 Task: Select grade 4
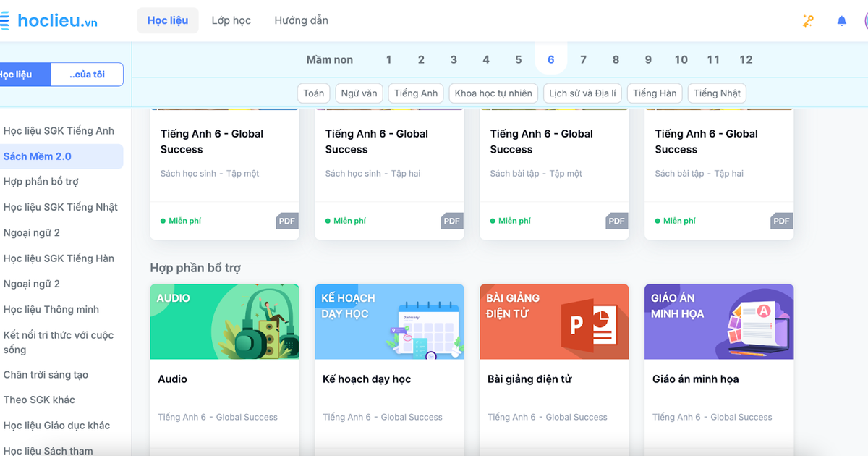[486, 59]
